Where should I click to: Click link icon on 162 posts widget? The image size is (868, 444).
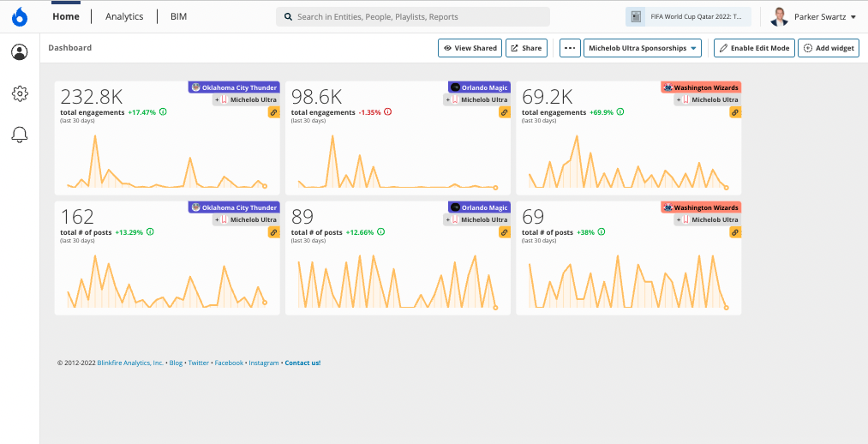[273, 232]
